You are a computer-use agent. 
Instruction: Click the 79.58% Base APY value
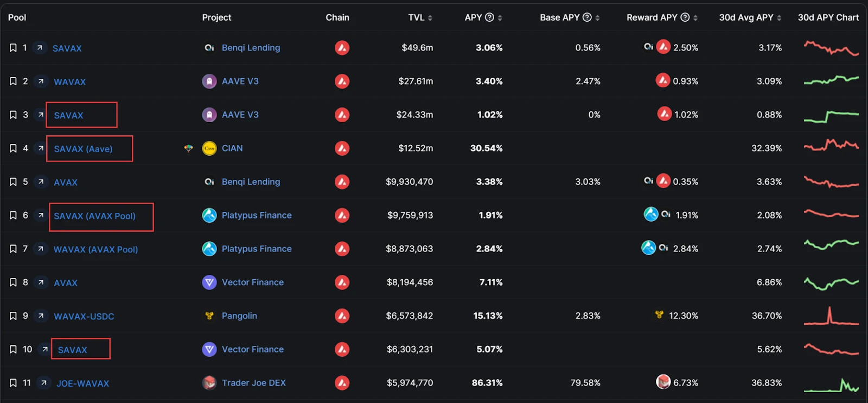585,383
